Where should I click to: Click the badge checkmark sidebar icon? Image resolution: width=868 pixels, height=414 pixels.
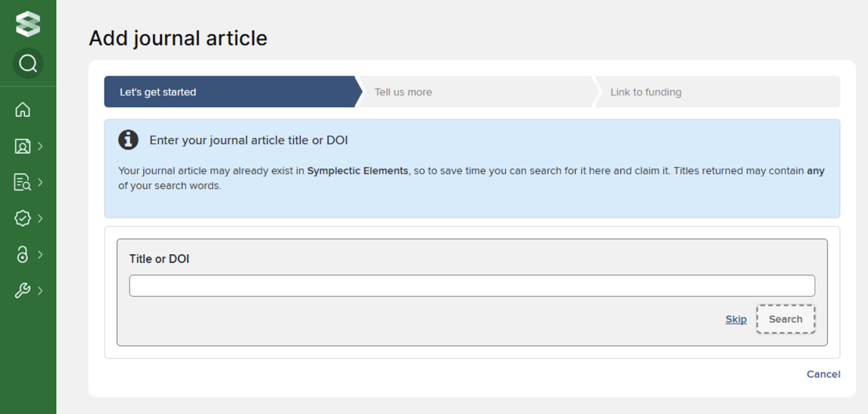tap(22, 218)
